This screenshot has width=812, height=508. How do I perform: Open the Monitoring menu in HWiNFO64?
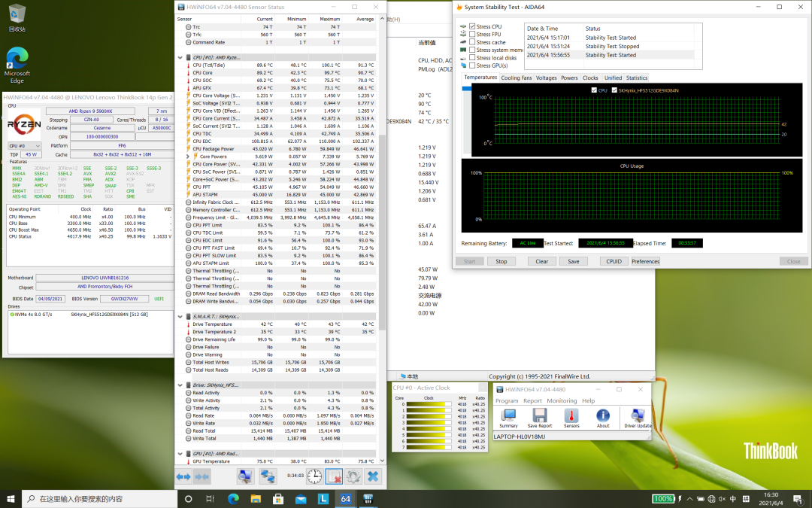click(562, 401)
